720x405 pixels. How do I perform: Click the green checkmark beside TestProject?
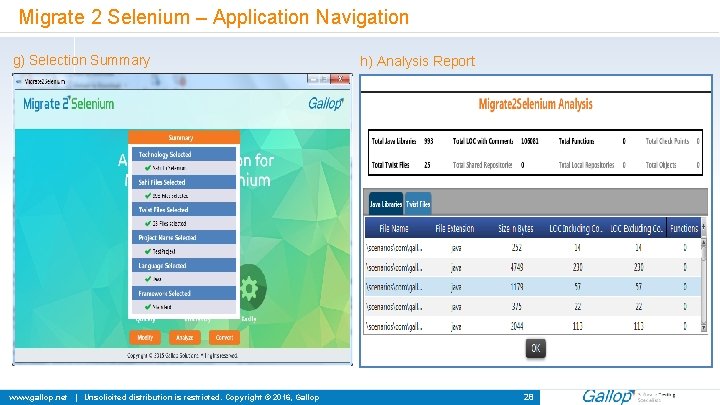pos(147,251)
